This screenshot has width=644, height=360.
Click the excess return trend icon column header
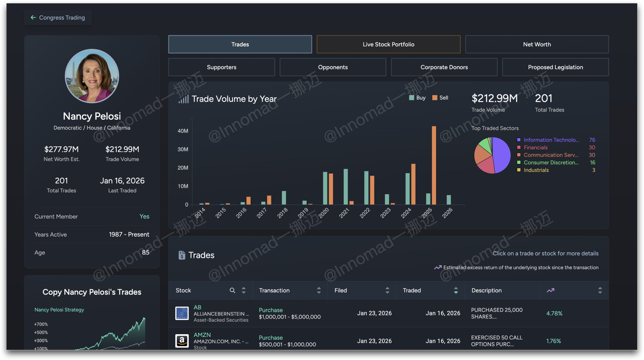point(550,290)
